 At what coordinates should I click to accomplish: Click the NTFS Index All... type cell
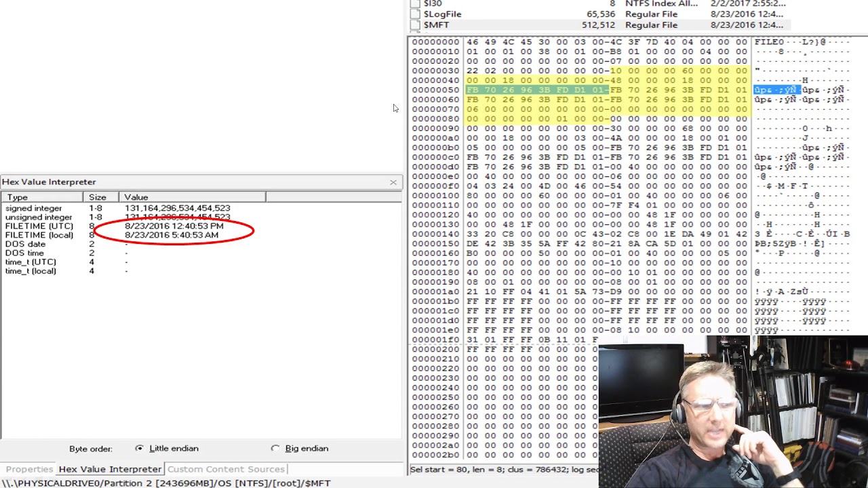(661, 3)
